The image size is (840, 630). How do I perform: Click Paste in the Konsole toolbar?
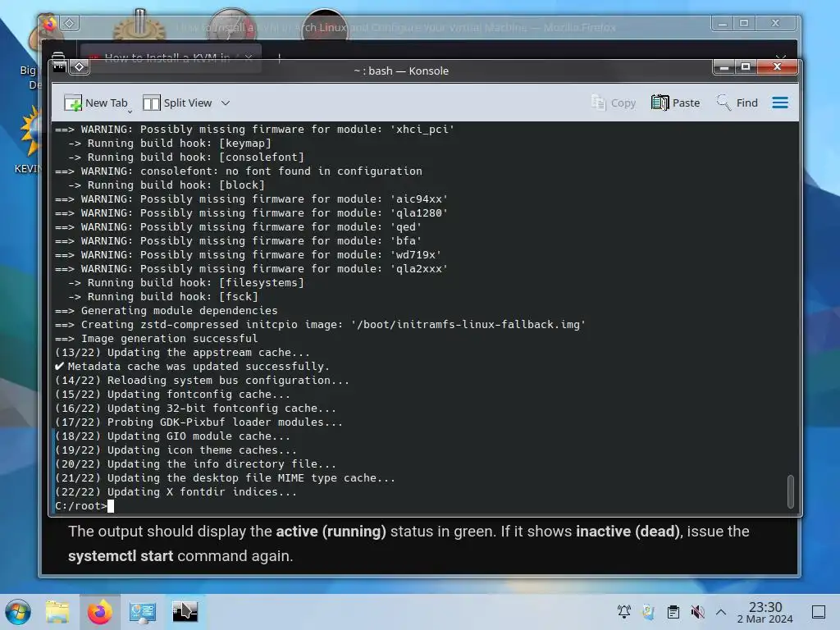tap(676, 103)
